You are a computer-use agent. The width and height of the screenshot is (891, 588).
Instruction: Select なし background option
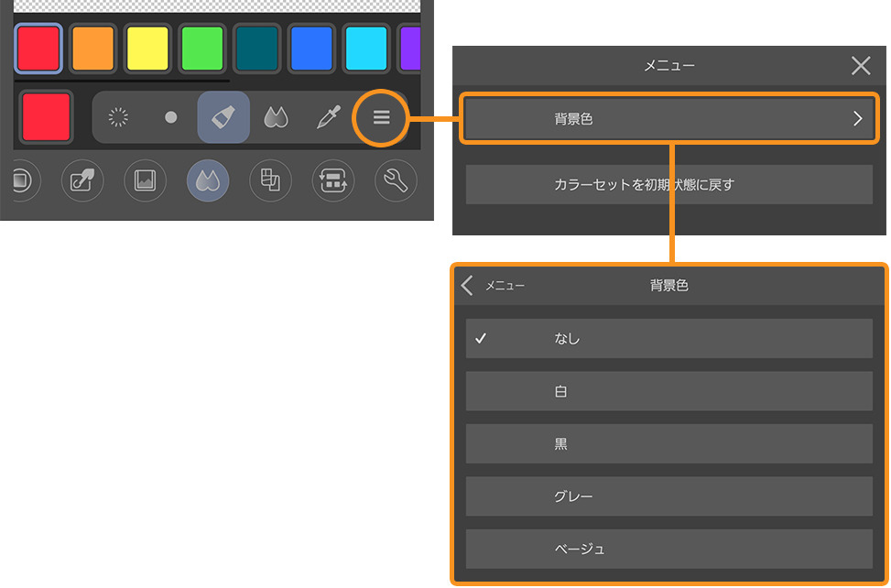(668, 338)
